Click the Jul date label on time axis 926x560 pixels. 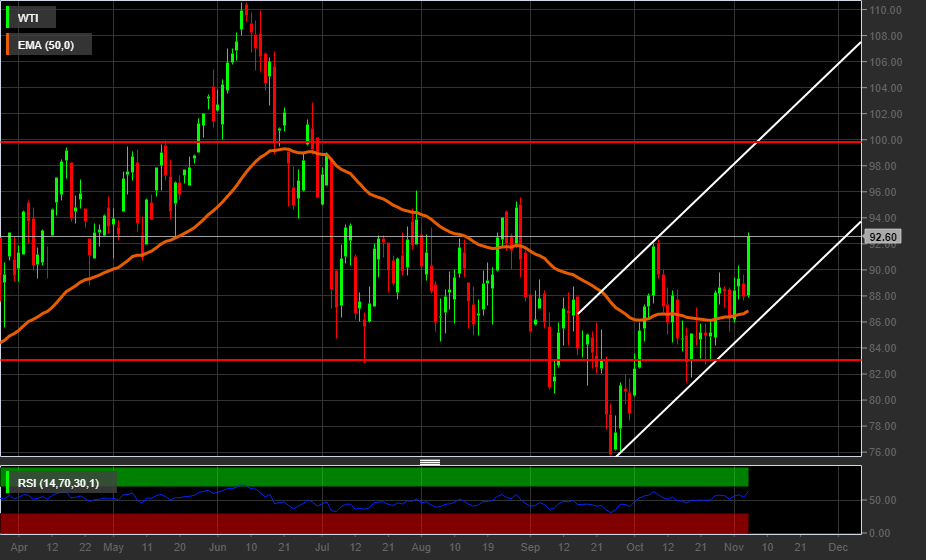coord(322,547)
